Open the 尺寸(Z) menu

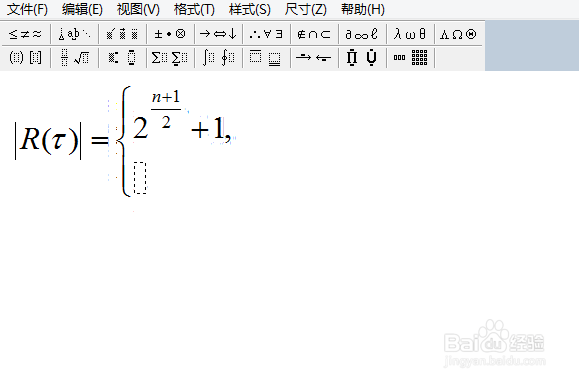click(x=306, y=9)
